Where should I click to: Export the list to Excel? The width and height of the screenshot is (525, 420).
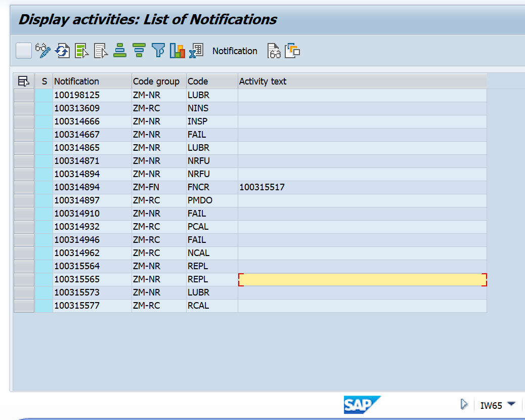pyautogui.click(x=196, y=51)
